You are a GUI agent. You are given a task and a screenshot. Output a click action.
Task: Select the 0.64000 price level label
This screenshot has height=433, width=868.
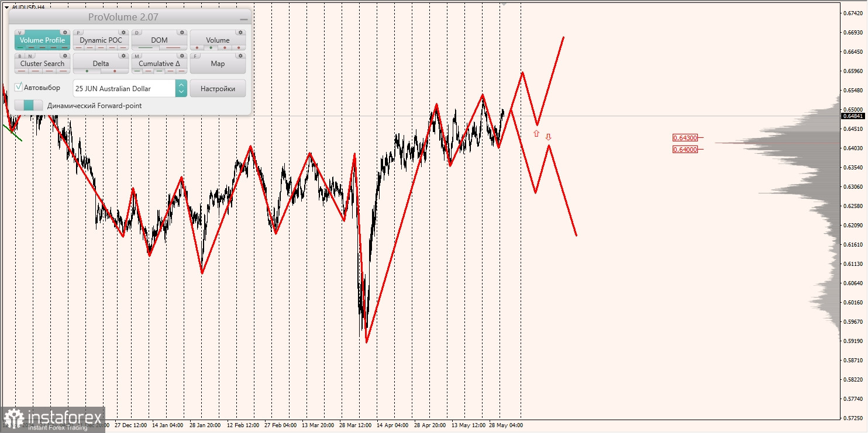[685, 150]
